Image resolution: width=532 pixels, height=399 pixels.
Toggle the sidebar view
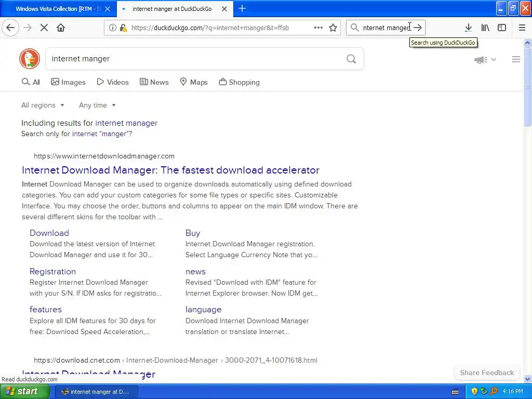502,28
